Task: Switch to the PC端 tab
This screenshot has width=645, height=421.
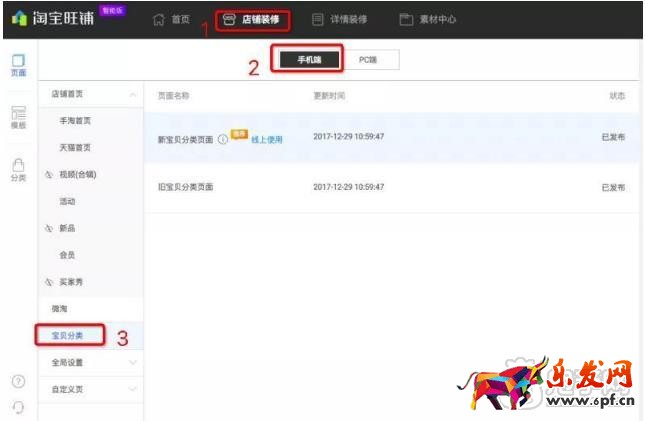Action: tap(368, 60)
